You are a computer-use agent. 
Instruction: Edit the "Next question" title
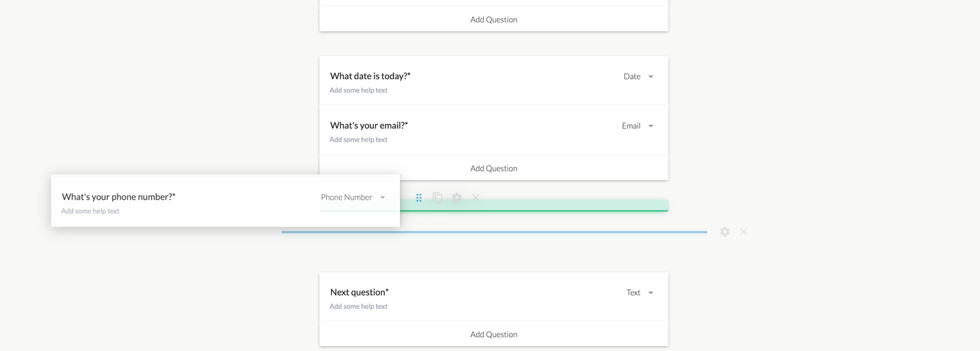point(359,292)
